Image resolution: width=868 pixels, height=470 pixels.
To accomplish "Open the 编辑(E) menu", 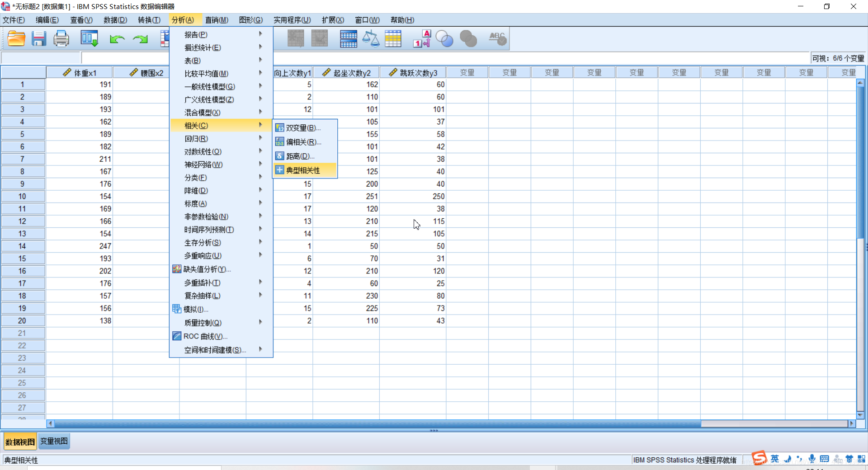I will pyautogui.click(x=47, y=20).
